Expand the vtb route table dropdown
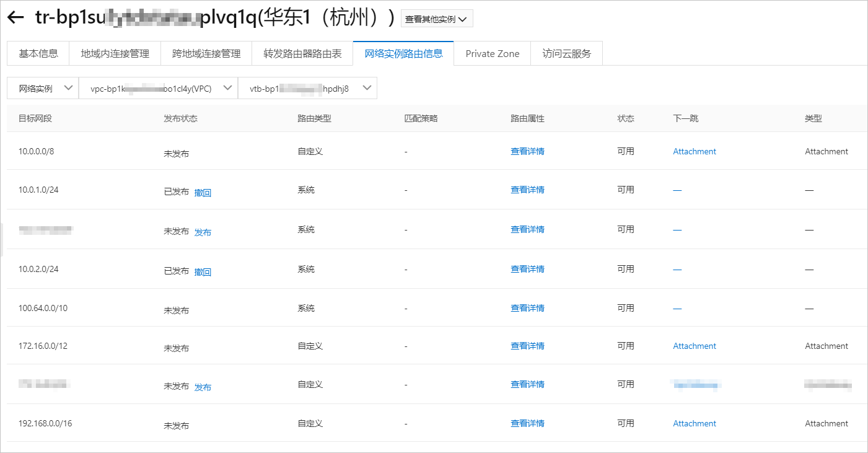This screenshot has height=453, width=868. pyautogui.click(x=307, y=88)
